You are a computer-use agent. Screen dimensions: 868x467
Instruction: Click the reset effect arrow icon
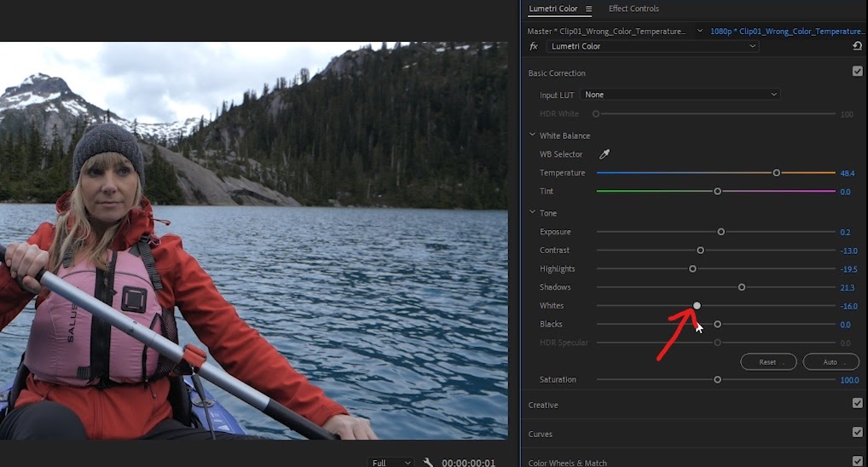(857, 46)
